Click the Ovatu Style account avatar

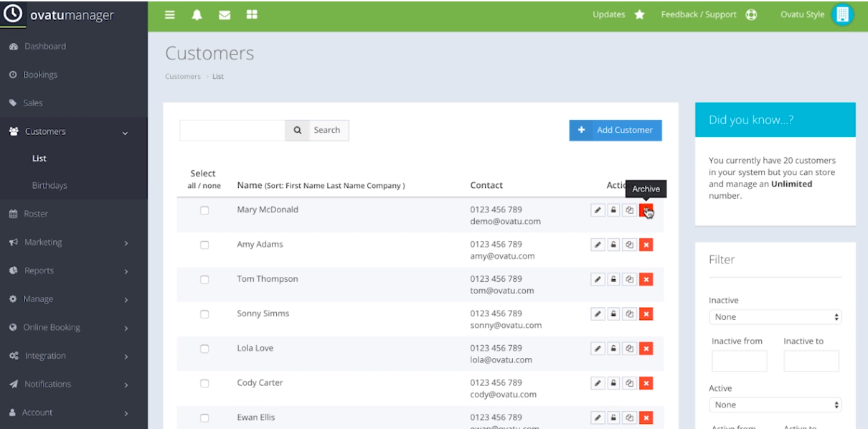point(842,15)
